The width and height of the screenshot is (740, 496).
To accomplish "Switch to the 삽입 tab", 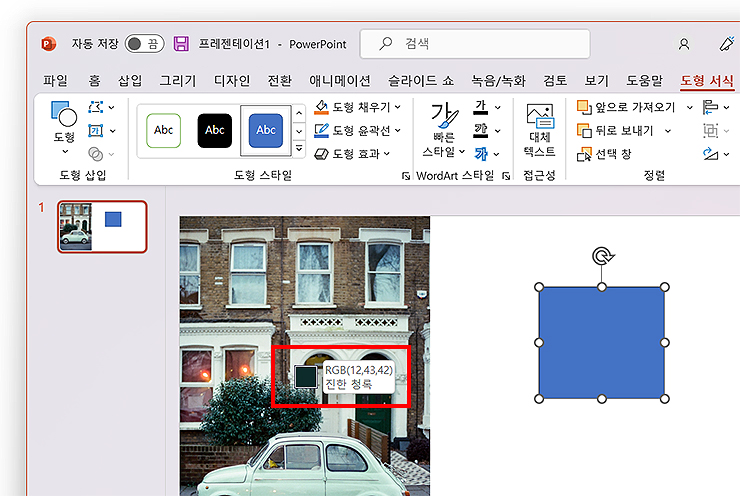I will 130,81.
